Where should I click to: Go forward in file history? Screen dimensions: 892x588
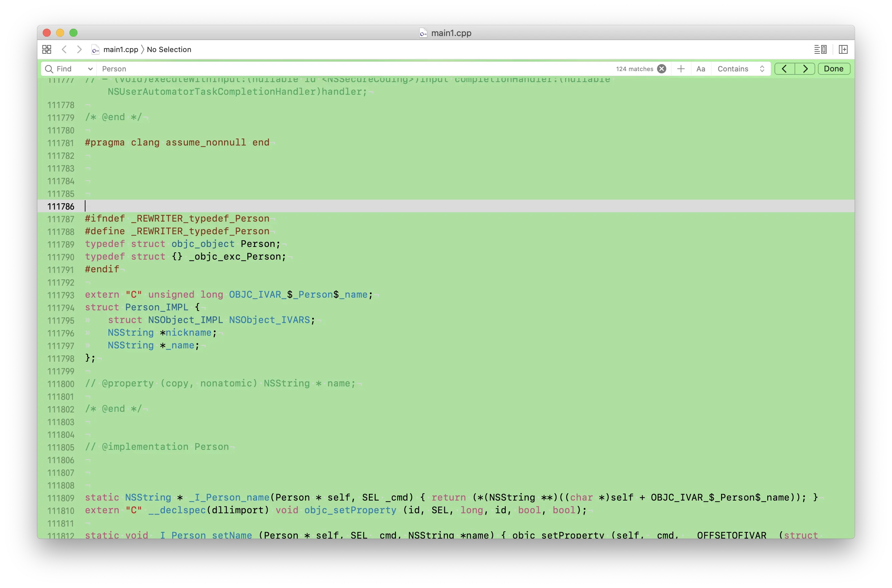pyautogui.click(x=79, y=49)
